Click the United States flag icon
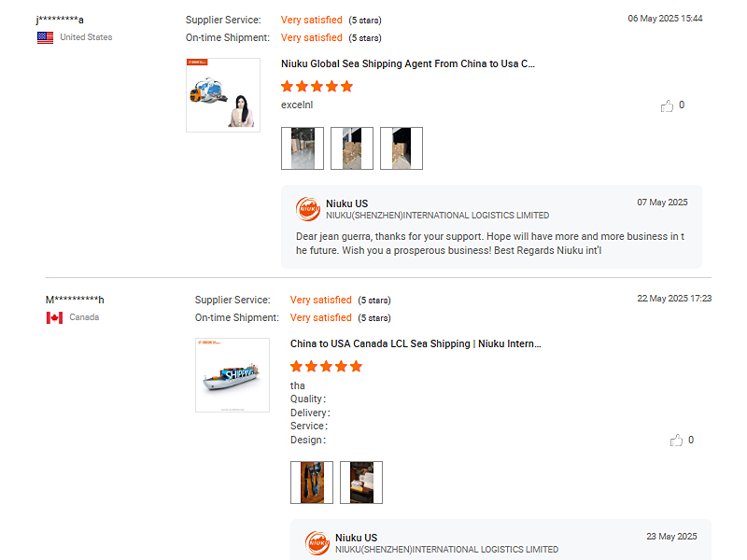The width and height of the screenshot is (747, 560). pyautogui.click(x=45, y=37)
